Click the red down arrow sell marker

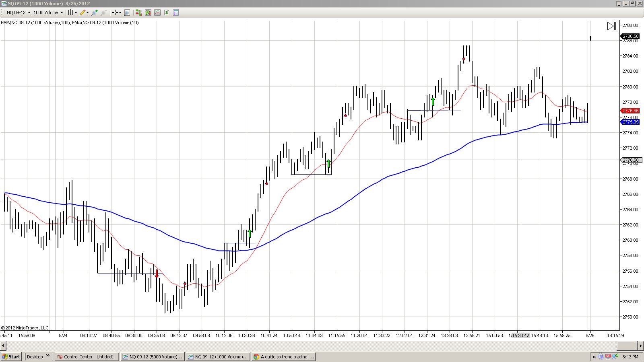157,274
